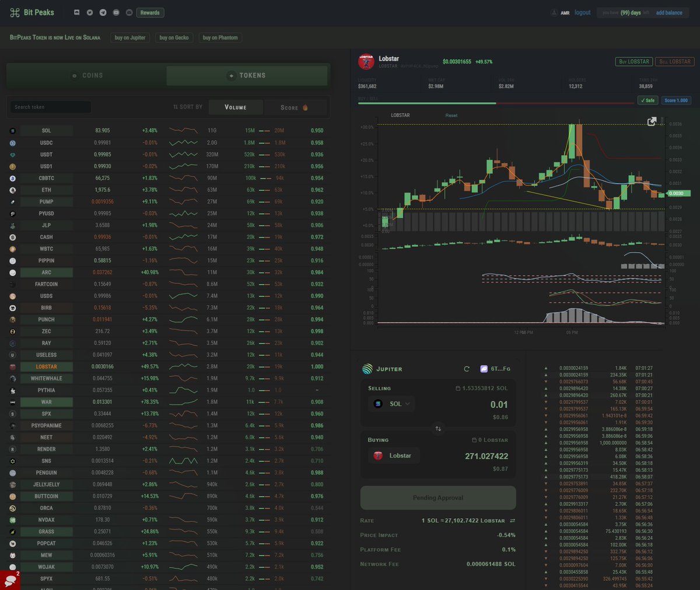Screen dimensions: 700x590
Task: Click the add balance link
Action: (669, 12)
